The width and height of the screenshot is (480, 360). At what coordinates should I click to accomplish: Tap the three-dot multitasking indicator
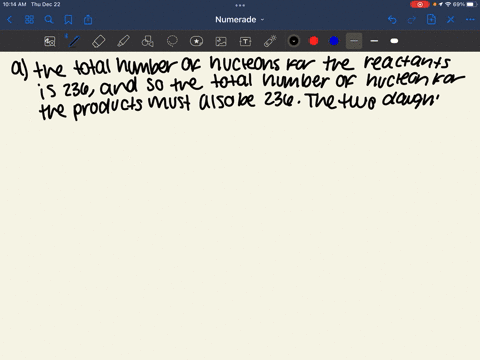click(240, 5)
